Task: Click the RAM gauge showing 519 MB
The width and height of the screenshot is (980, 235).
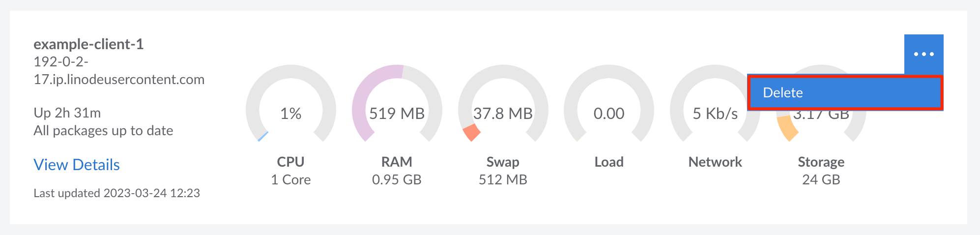Action: (397, 114)
